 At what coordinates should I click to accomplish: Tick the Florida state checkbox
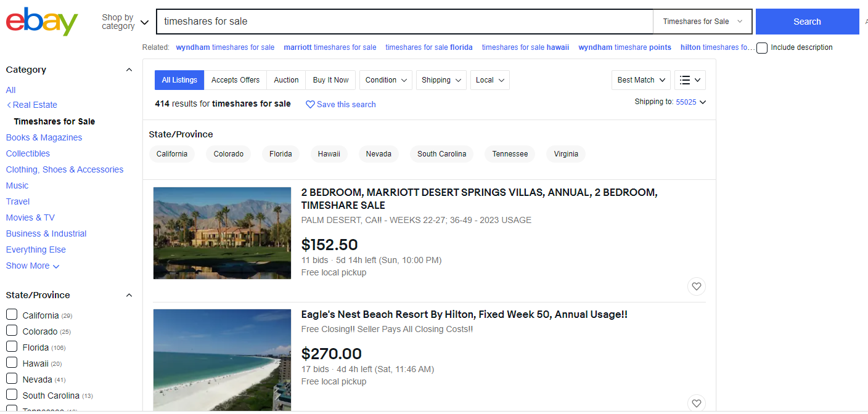coord(12,347)
